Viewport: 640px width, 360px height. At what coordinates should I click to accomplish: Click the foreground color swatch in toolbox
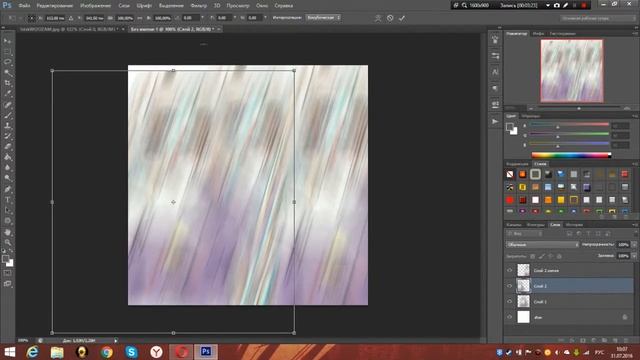click(x=5, y=259)
